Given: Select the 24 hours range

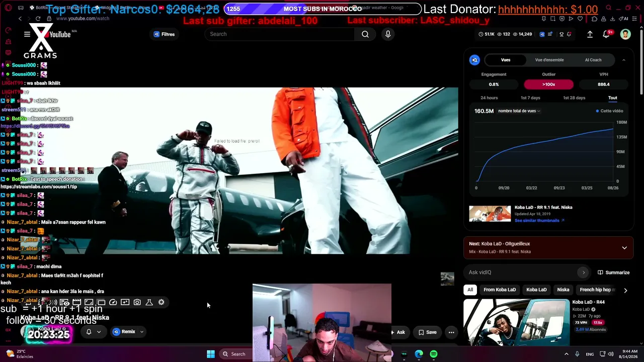Looking at the screenshot, I should (x=489, y=98).
